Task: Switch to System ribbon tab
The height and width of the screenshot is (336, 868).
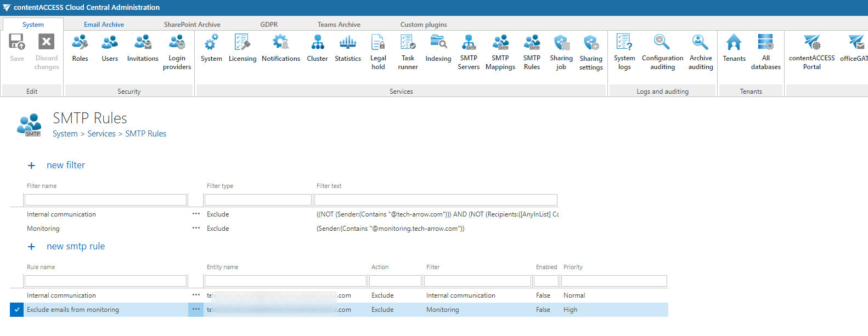Action: pyautogui.click(x=33, y=24)
